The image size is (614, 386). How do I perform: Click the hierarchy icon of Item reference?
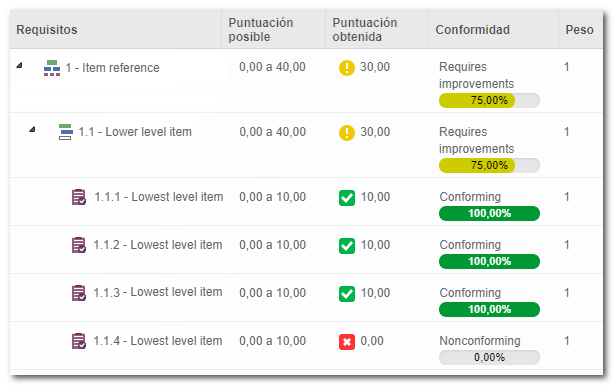pos(52,68)
